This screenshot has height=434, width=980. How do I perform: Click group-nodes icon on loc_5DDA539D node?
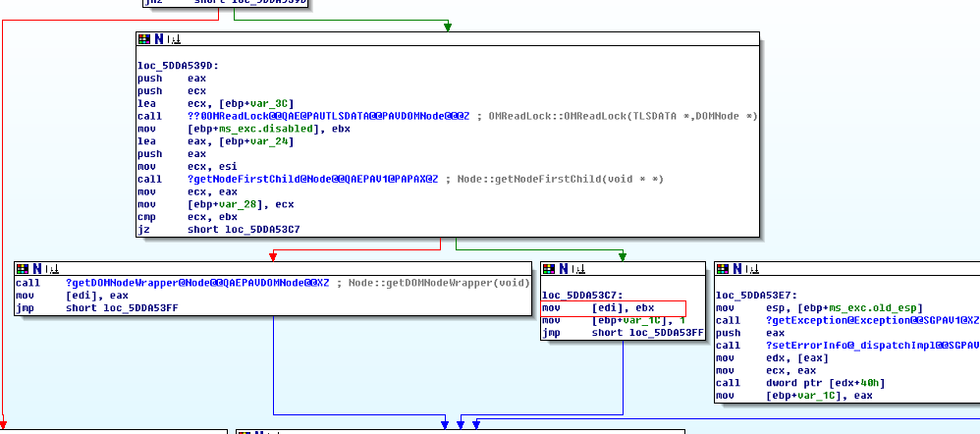pyautogui.click(x=175, y=38)
